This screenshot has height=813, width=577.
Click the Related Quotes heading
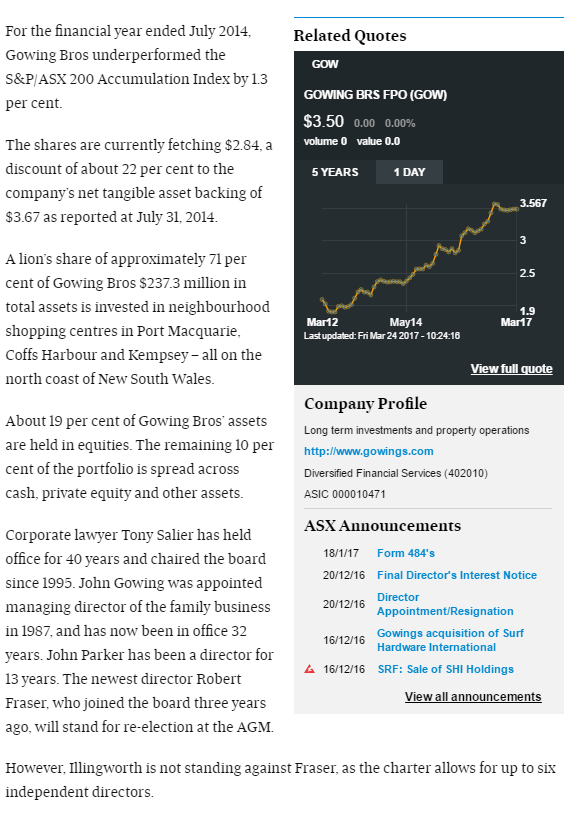point(350,36)
